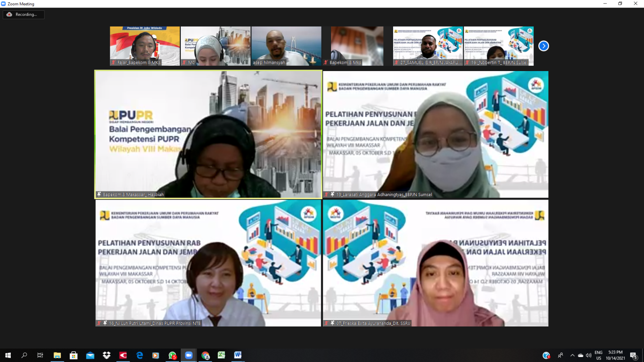
Task: Switch ENG US input language
Action: click(599, 355)
